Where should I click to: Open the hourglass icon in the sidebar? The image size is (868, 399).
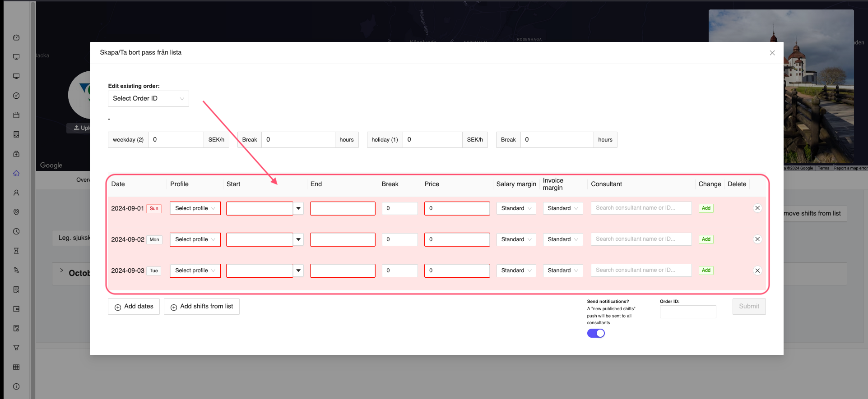[16, 251]
